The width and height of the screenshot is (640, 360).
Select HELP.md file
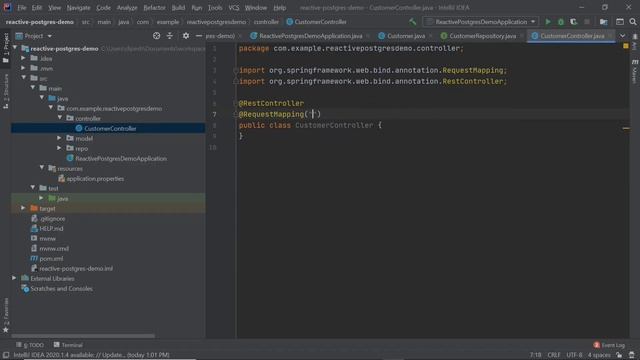coord(51,229)
